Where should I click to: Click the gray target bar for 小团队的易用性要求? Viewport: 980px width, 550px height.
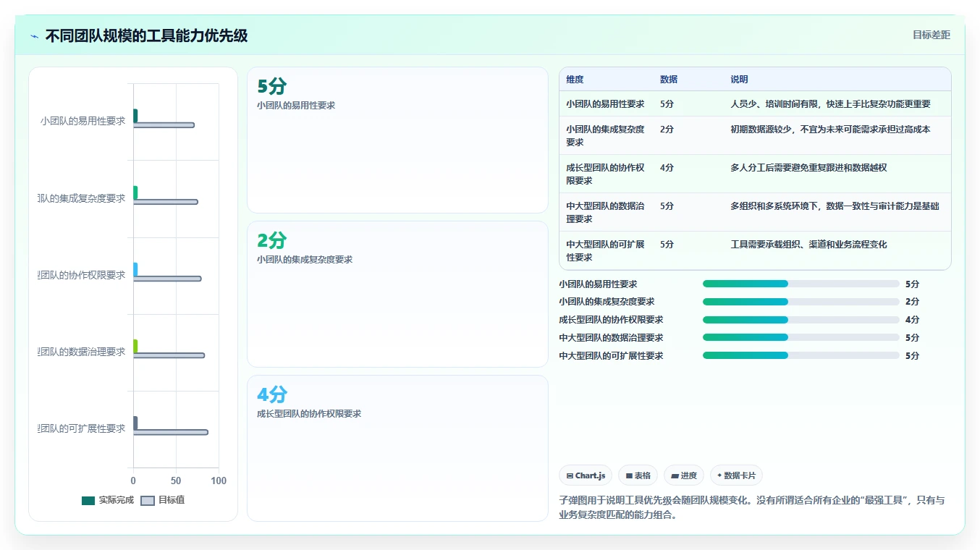coord(164,125)
